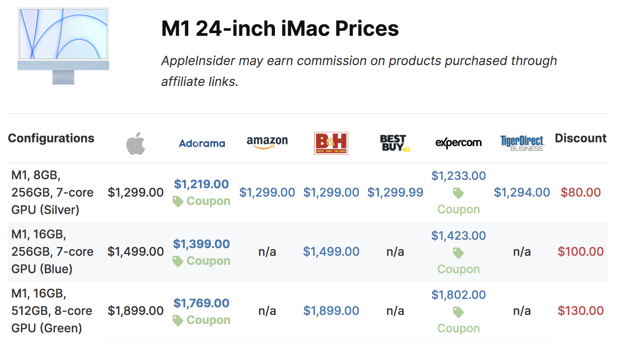The height and width of the screenshot is (364, 625).
Task: Click Adorama Coupon link for Blue iMac
Action: click(208, 261)
